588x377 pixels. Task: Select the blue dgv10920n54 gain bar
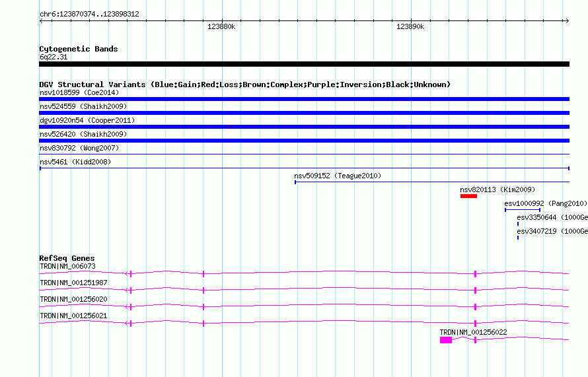click(x=304, y=127)
